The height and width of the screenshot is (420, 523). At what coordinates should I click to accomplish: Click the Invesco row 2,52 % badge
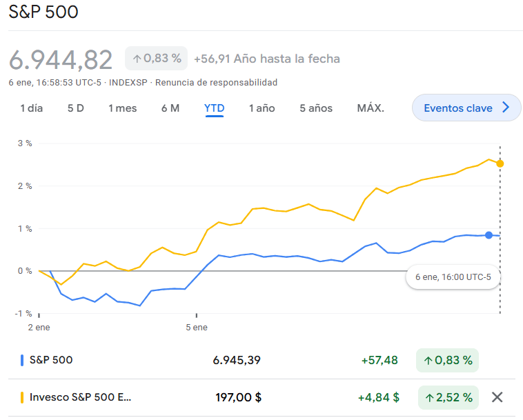tap(448, 397)
